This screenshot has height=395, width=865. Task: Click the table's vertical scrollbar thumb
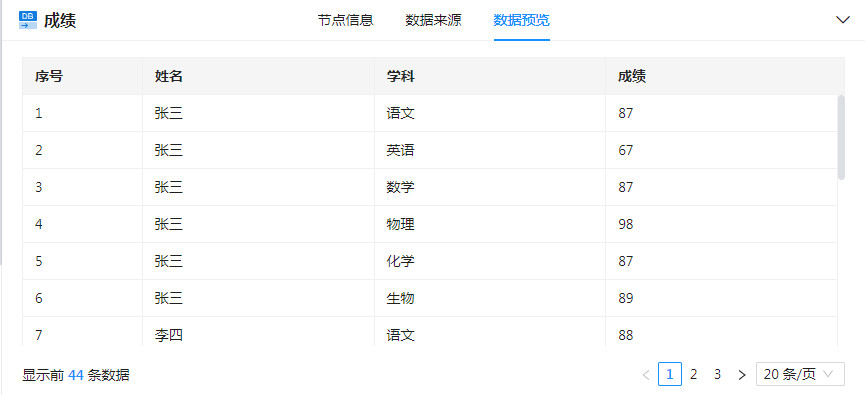pyautogui.click(x=841, y=137)
